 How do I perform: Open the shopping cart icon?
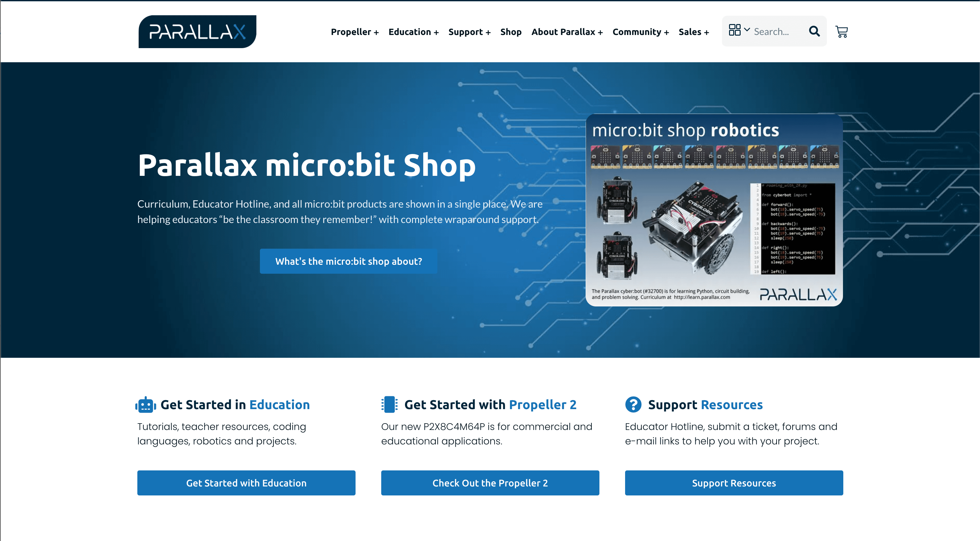(x=841, y=31)
